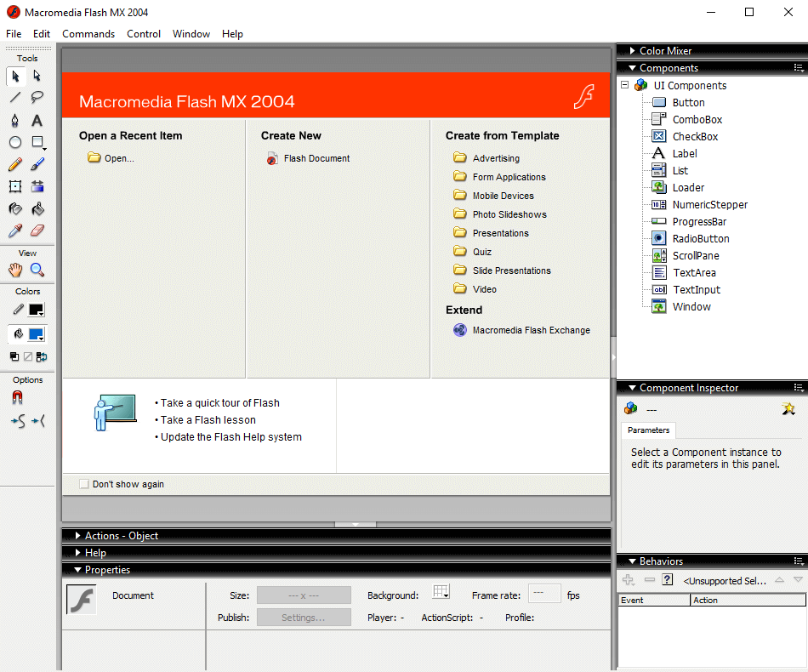Screen dimensions: 808x672
Task: Click the No Color icon
Action: click(x=28, y=356)
